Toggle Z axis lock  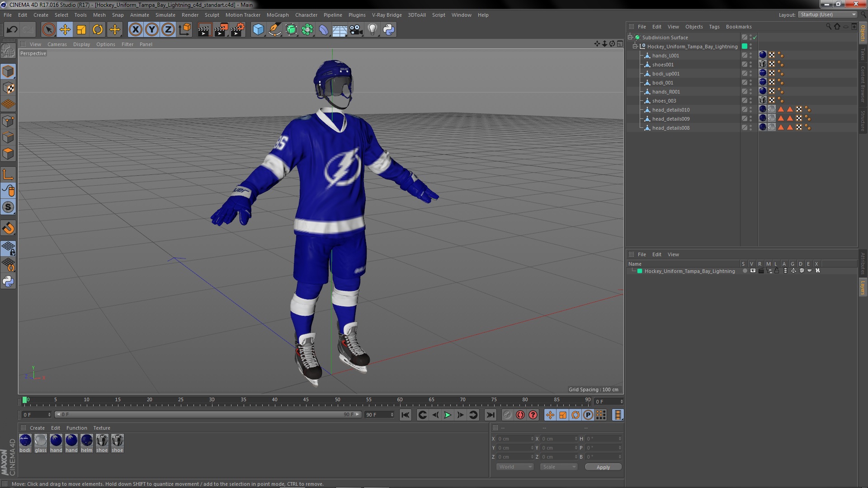(x=168, y=30)
